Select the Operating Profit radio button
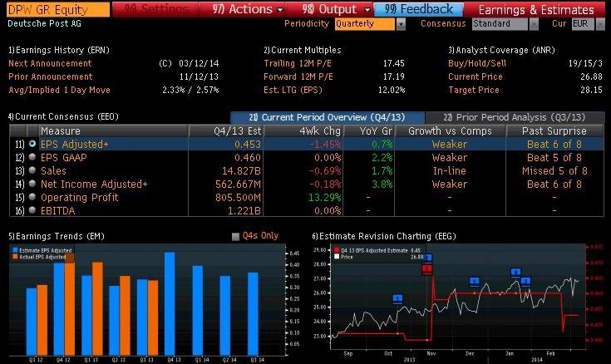The height and width of the screenshot is (364, 611). (x=32, y=197)
